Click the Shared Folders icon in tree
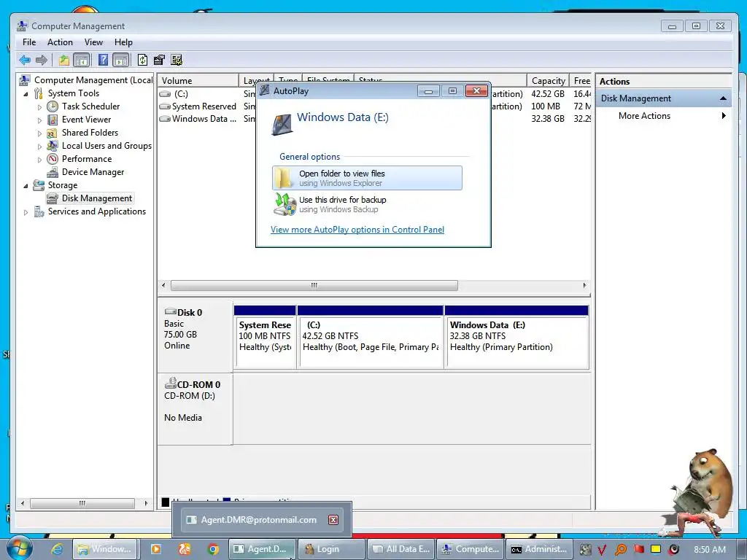The width and height of the screenshot is (747, 560). [x=53, y=133]
